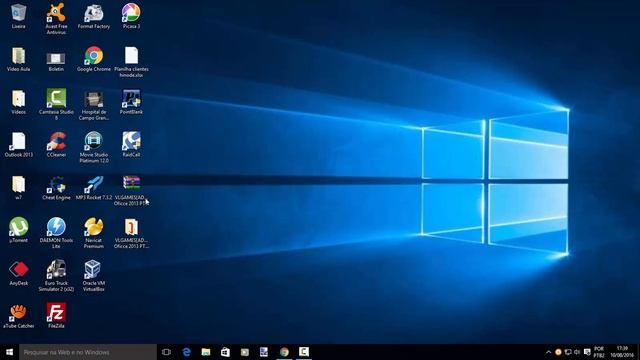The height and width of the screenshot is (360, 640).
Task: Open Windows Store from the taskbar
Action: [x=225, y=352]
